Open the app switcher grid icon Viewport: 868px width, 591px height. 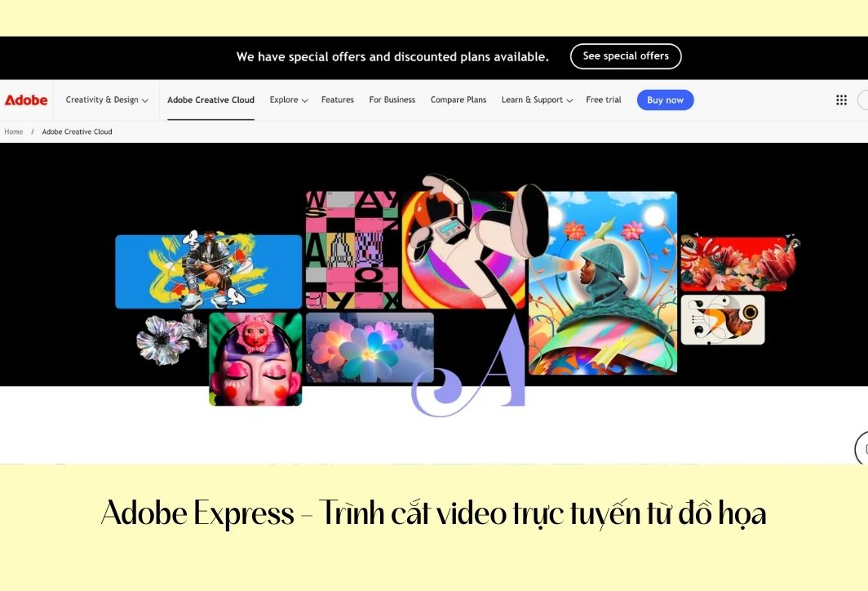coord(841,100)
